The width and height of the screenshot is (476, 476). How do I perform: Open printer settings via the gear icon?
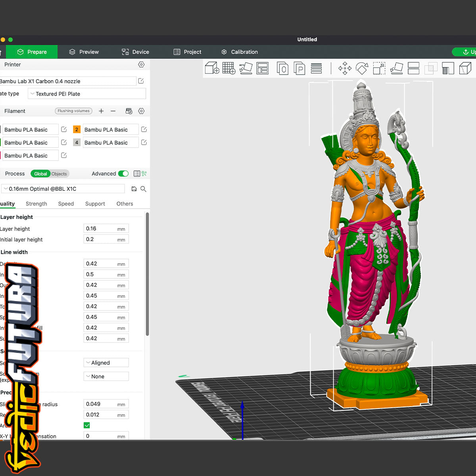(141, 65)
